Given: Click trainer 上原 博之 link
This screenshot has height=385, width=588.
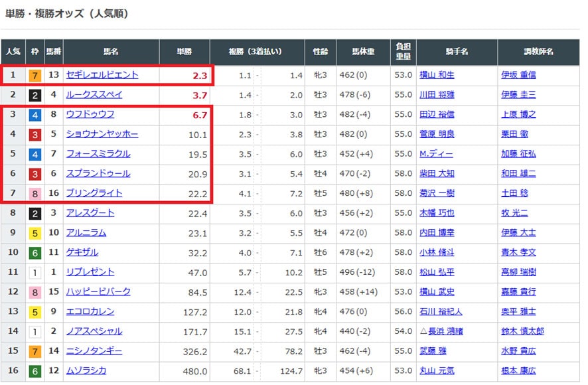Looking at the screenshot, I should pyautogui.click(x=518, y=114).
